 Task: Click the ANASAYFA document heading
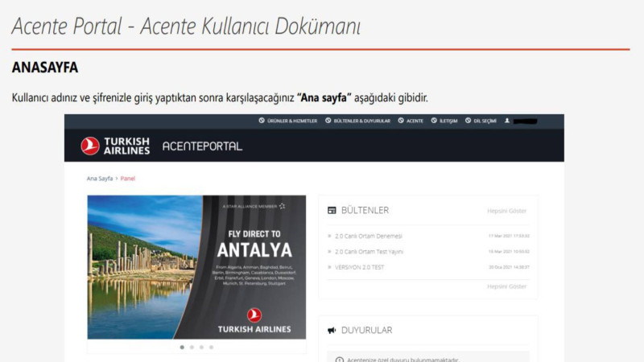pos(45,68)
